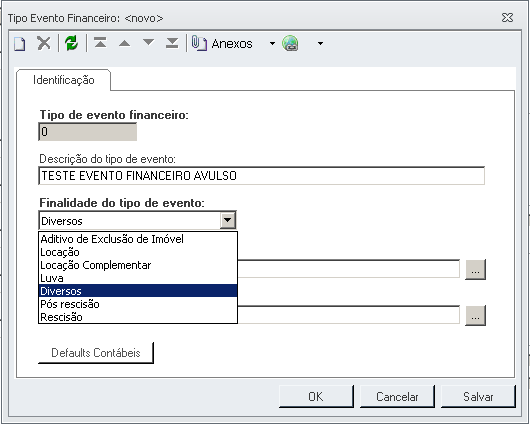Choose Rescisão option in list
Viewport: 530px width, 425px height.
[x=138, y=317]
